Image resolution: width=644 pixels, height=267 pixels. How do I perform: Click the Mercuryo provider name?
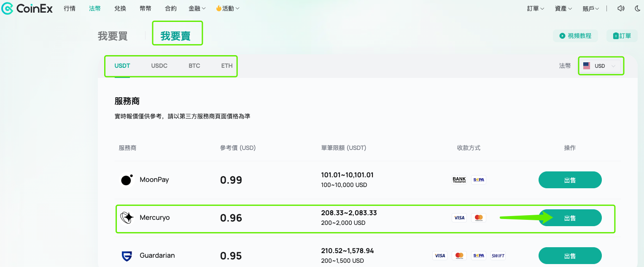155,218
